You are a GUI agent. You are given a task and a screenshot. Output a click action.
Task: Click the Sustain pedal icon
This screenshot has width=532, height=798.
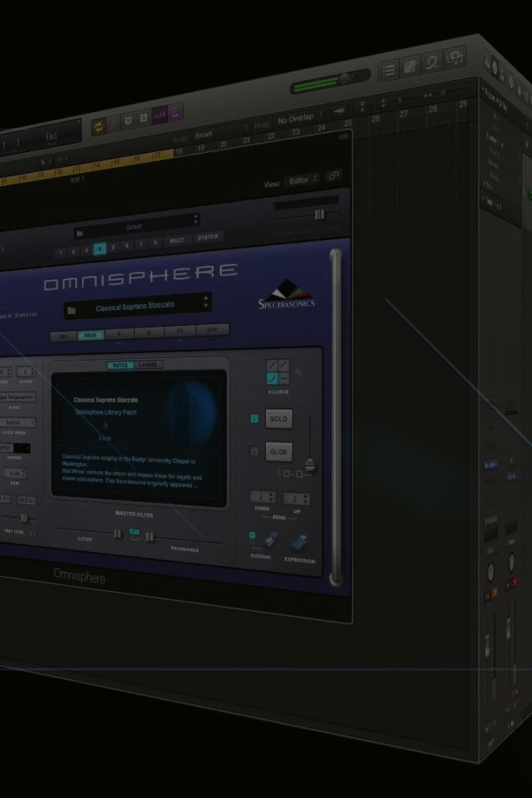point(271,541)
